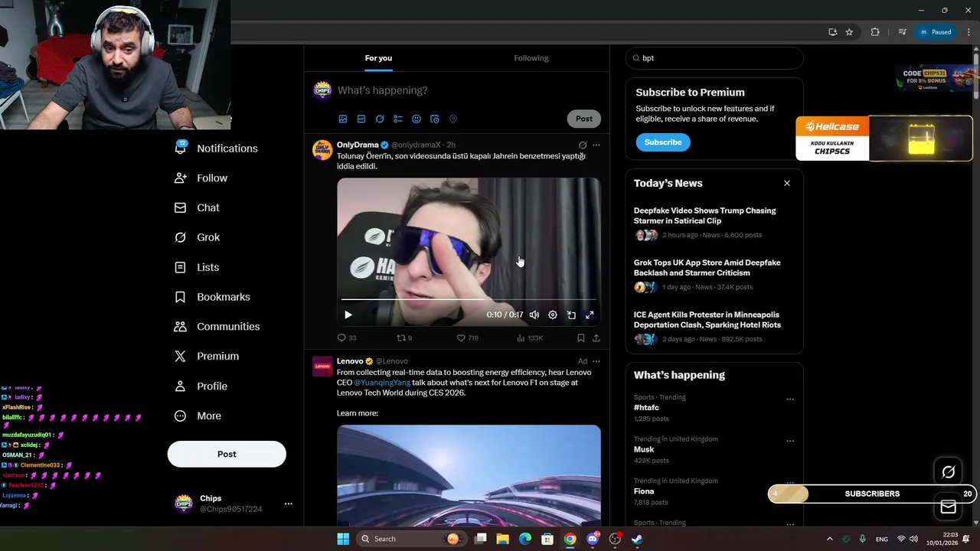Viewport: 980px width, 551px height.
Task: Open browser extensions puzzle icon
Action: click(x=875, y=32)
